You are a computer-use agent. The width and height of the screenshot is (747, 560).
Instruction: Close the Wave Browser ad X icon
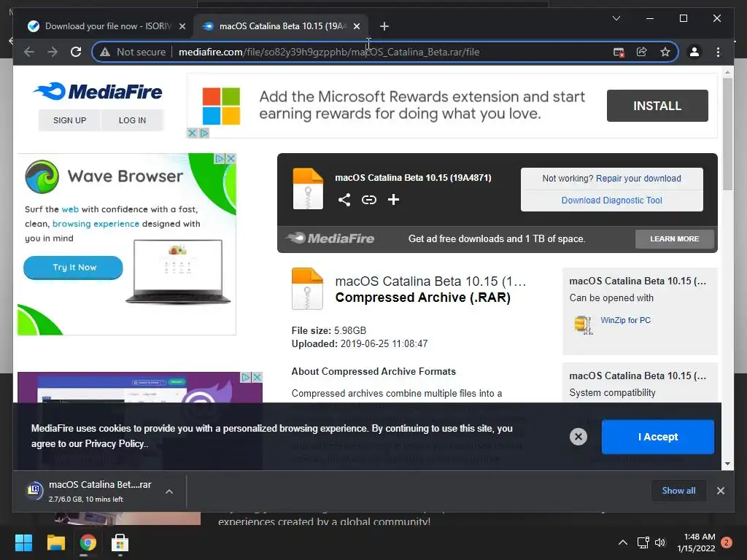[x=231, y=158]
